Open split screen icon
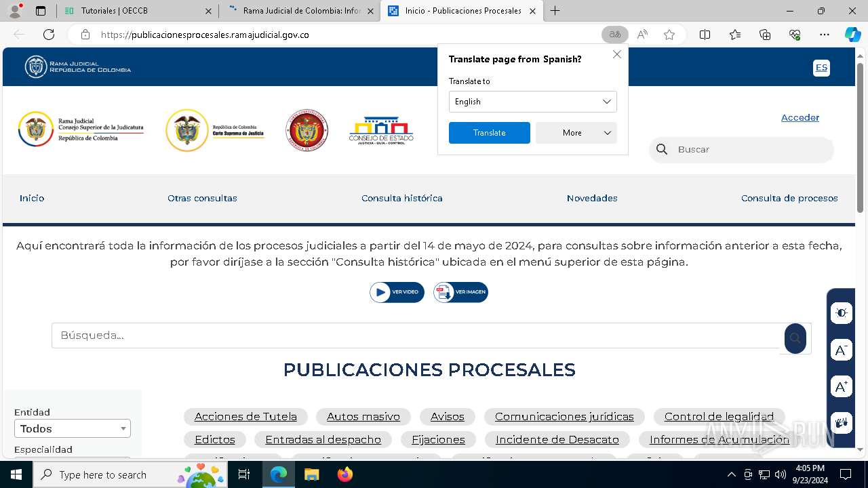This screenshot has width=868, height=488. (x=705, y=35)
